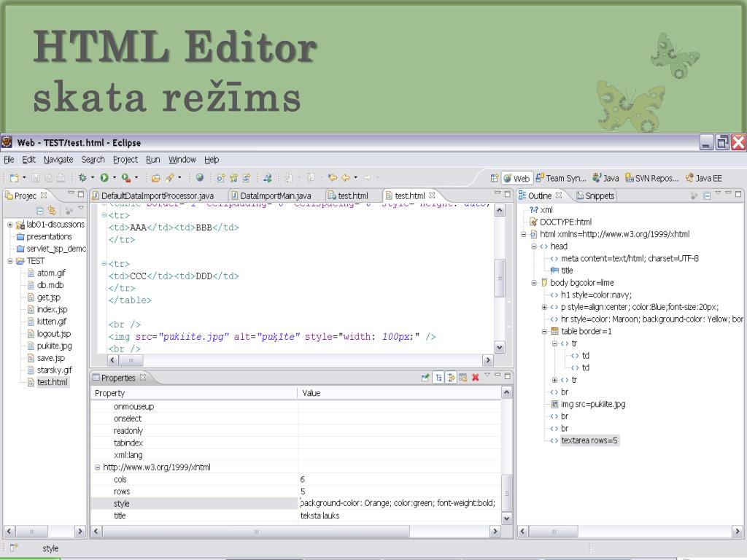Open the Navigate menu
Image resolution: width=747 pixels, height=560 pixels.
coord(58,160)
